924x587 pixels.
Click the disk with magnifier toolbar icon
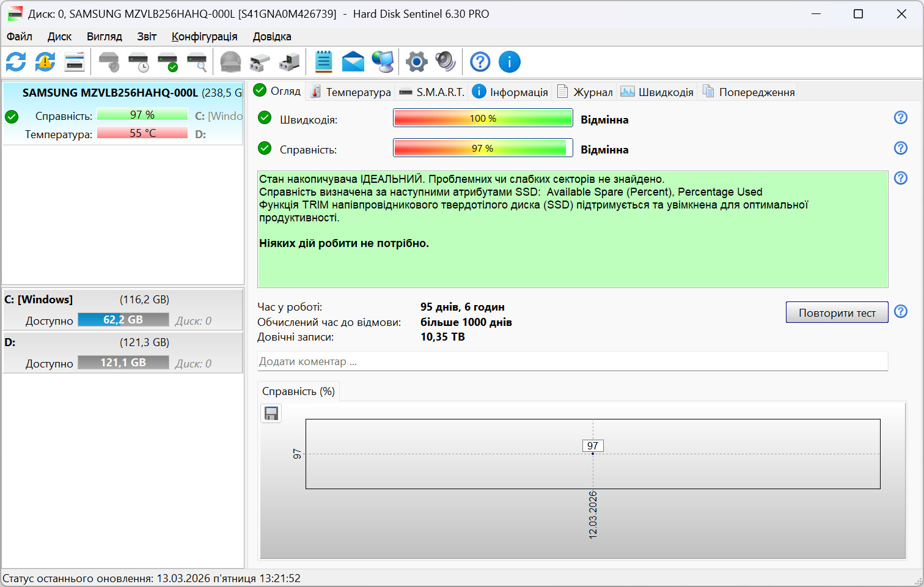tap(197, 62)
